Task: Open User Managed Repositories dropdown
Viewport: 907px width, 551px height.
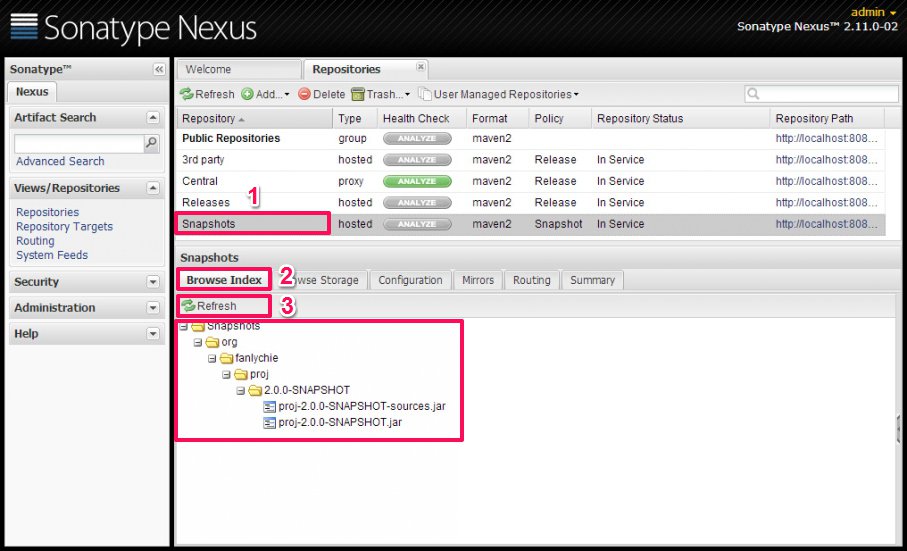Action: [498, 94]
